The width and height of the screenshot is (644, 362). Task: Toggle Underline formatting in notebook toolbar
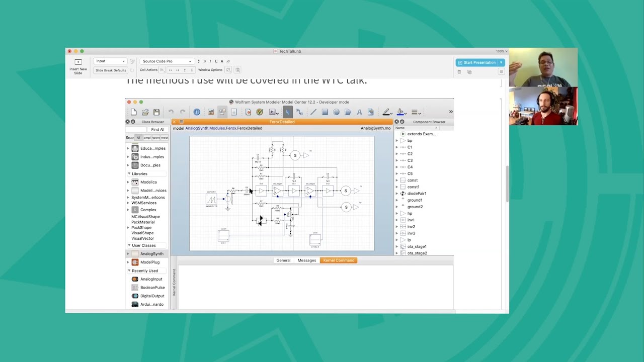[x=216, y=61]
